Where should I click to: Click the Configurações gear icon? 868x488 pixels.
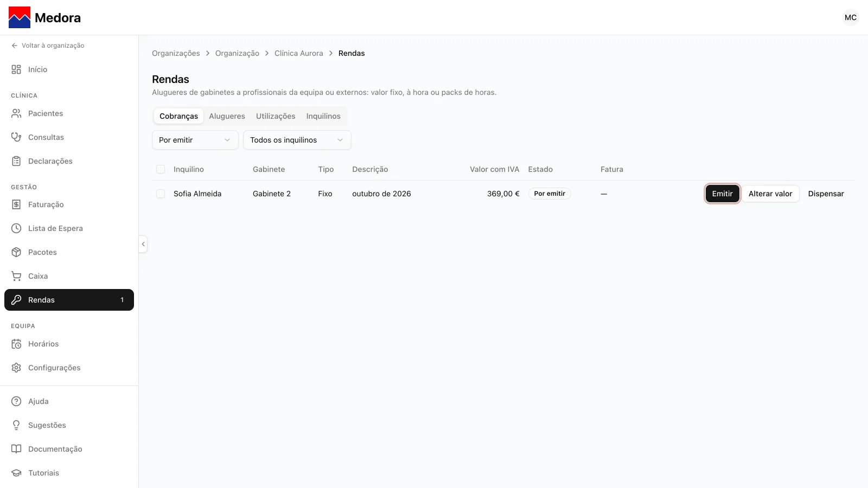[16, 368]
